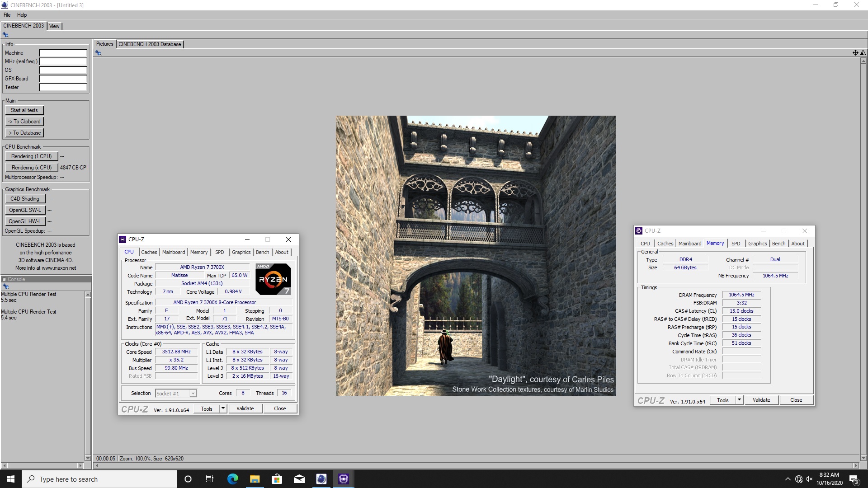Click the Machine input field
The height and width of the screenshot is (488, 868).
click(x=63, y=53)
